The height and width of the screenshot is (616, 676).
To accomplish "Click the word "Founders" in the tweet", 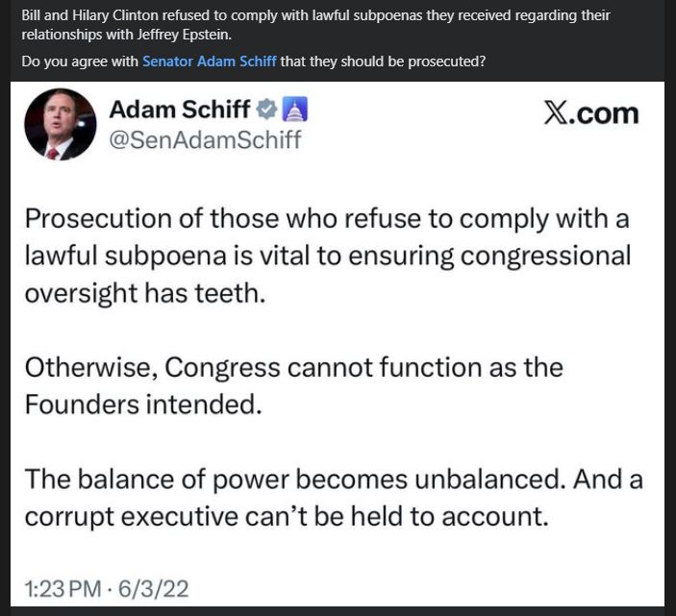I will (82, 405).
